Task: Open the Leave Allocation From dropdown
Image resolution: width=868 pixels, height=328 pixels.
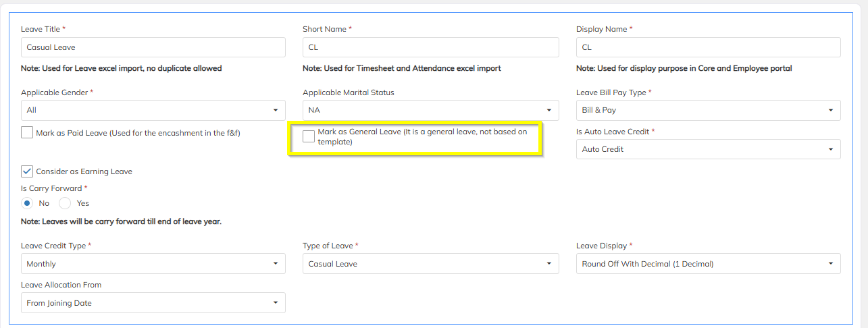Action: coord(153,303)
